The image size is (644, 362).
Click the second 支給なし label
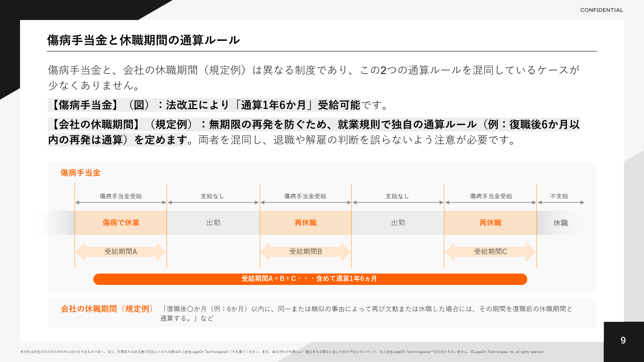tap(397, 196)
